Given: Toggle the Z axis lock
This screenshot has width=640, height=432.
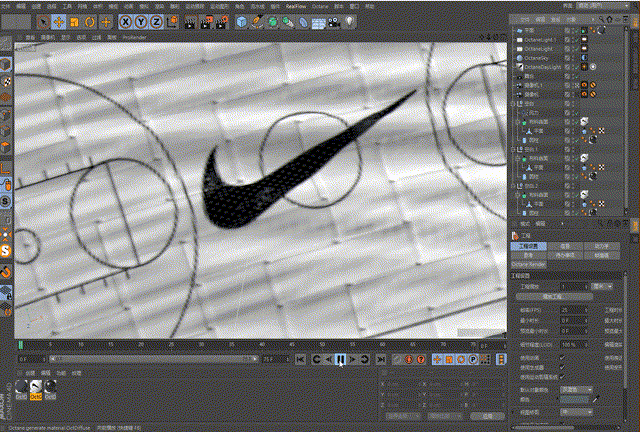Looking at the screenshot, I should pos(156,22).
